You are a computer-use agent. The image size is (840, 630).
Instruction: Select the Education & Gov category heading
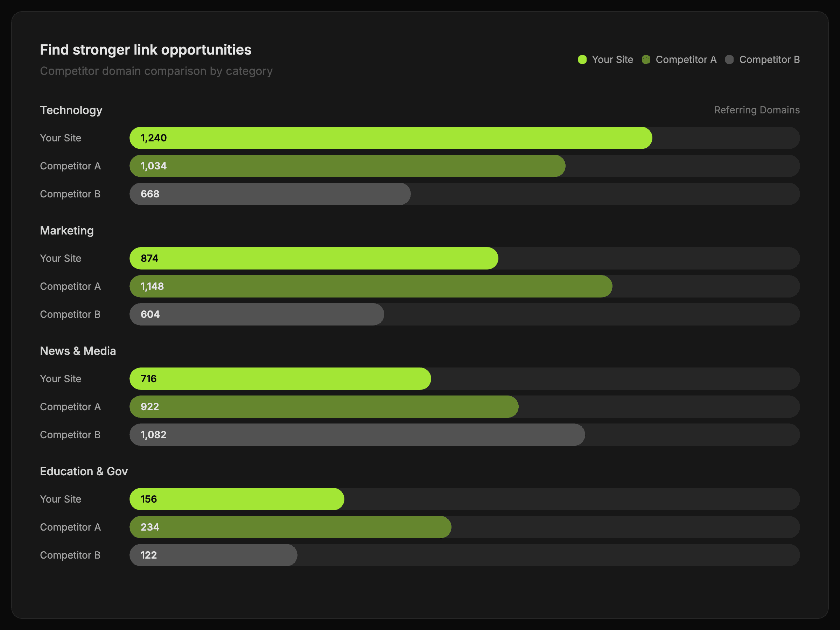(84, 471)
